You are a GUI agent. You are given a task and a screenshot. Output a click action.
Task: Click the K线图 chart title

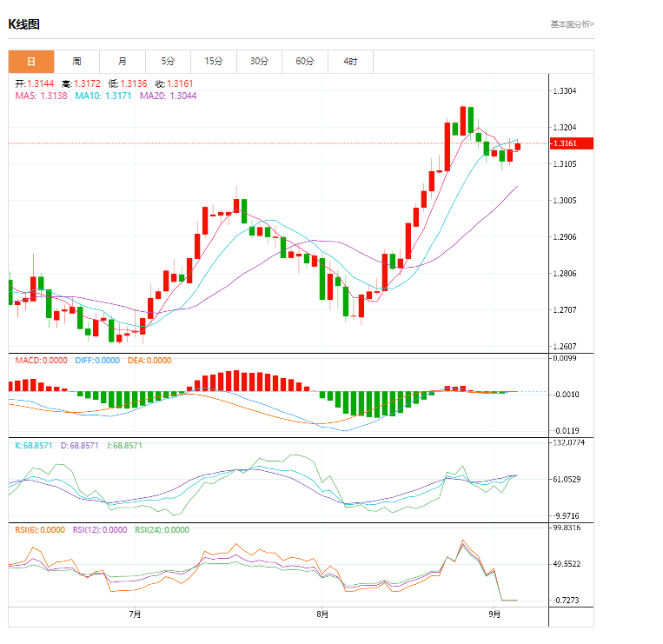tap(24, 24)
